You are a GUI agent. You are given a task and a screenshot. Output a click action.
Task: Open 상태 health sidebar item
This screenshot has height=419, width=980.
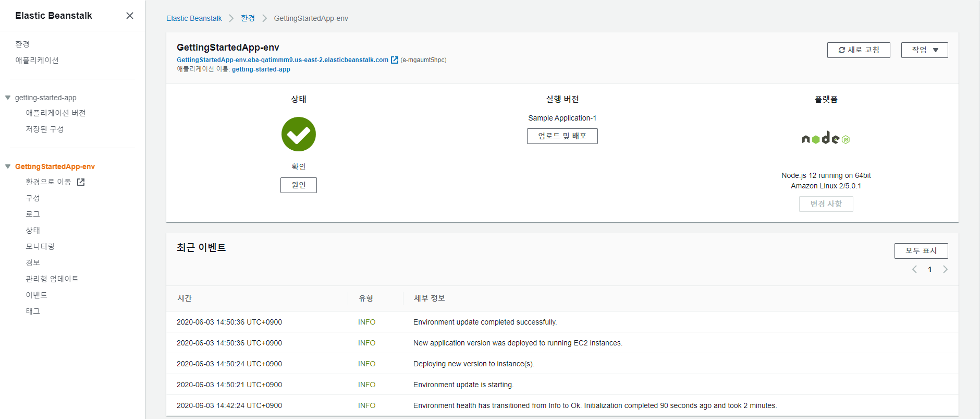pos(33,231)
